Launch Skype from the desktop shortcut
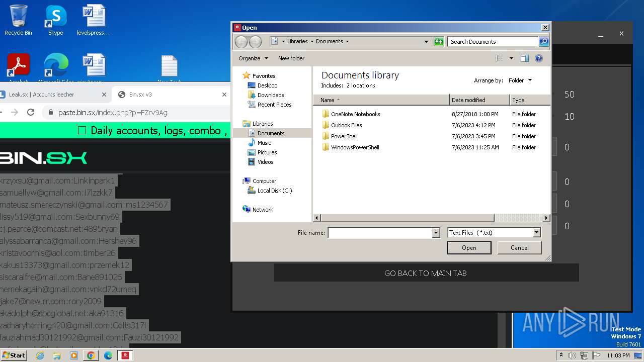Image resolution: width=644 pixels, height=362 pixels. point(55,20)
